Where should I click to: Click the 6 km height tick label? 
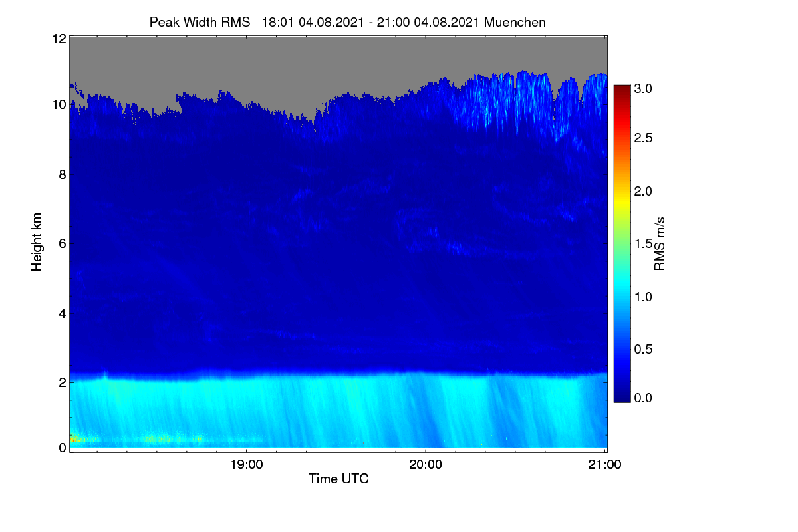(x=63, y=243)
